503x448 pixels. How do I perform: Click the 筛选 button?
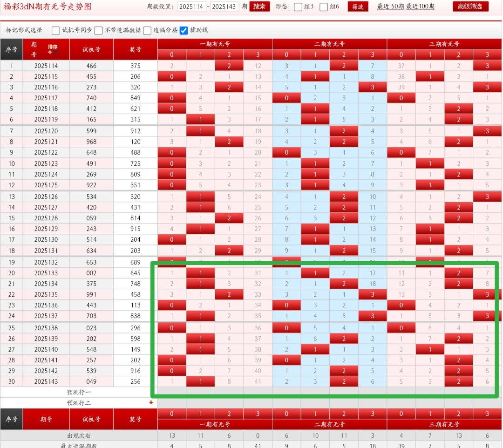click(358, 7)
